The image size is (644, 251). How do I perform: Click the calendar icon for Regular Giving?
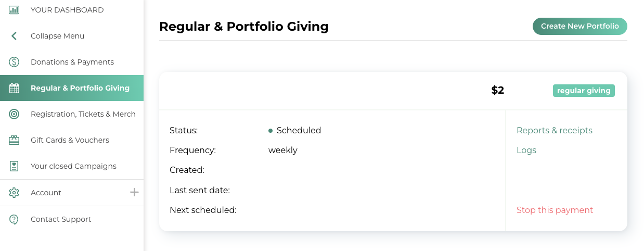pos(14,88)
